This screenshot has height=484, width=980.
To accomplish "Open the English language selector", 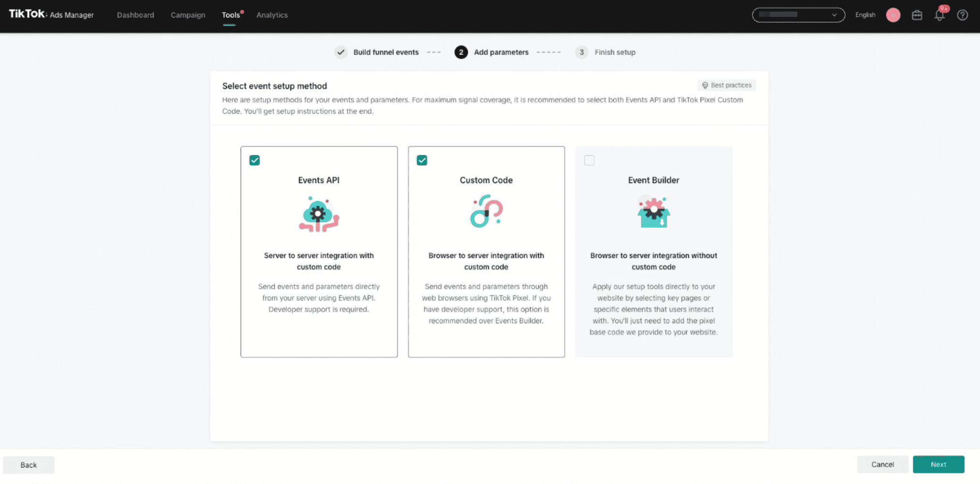I will tap(865, 15).
